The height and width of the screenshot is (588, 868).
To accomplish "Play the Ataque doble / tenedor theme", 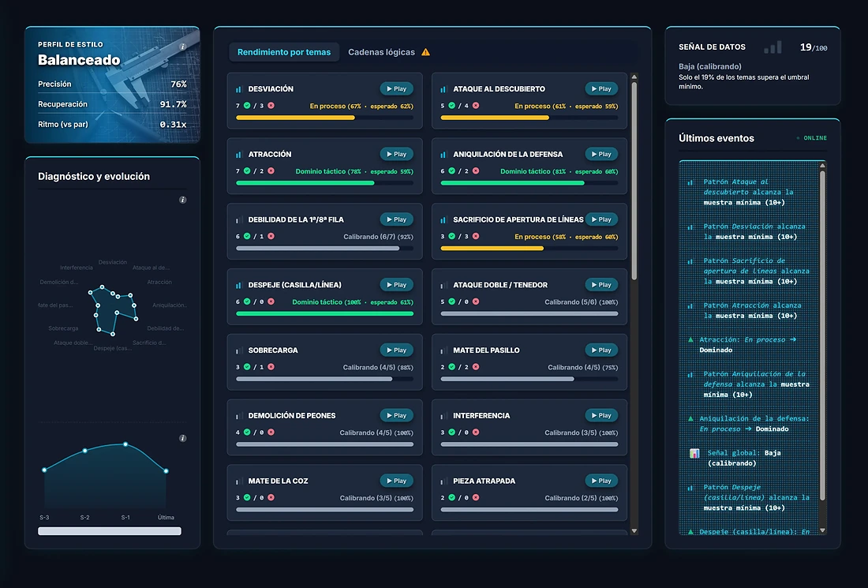I will 601,285.
